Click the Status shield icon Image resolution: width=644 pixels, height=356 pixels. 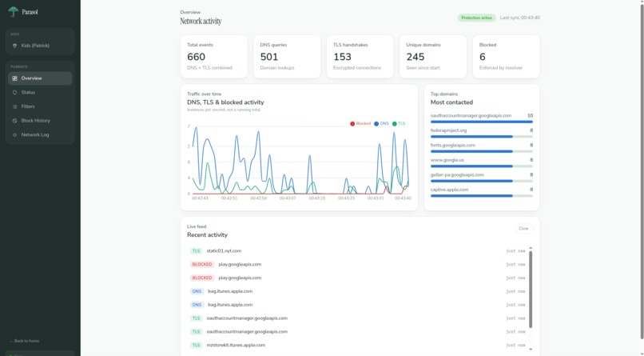[15, 93]
